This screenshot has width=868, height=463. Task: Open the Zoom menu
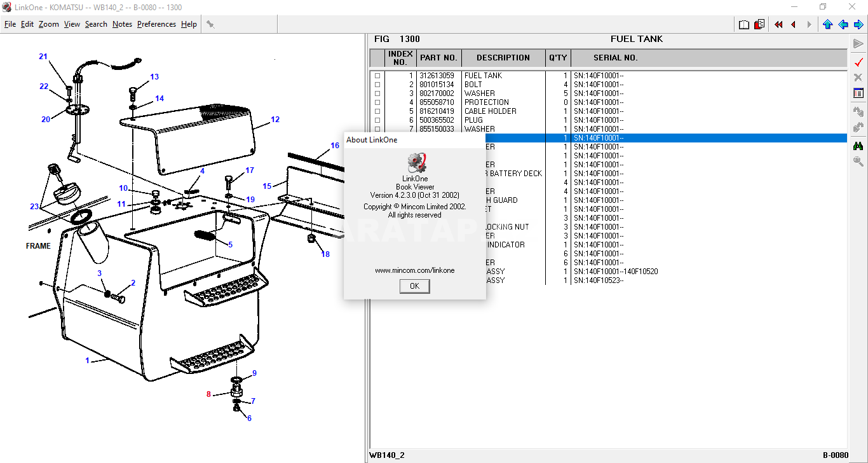coord(49,24)
